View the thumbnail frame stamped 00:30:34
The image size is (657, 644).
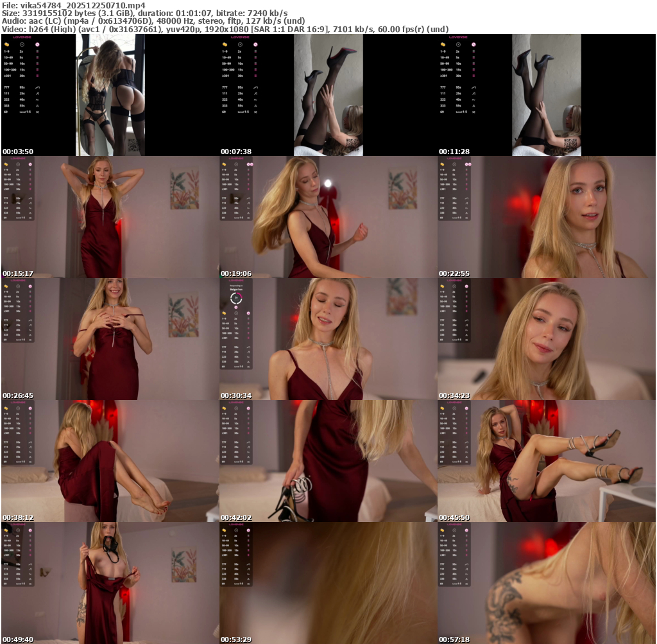[x=328, y=339]
